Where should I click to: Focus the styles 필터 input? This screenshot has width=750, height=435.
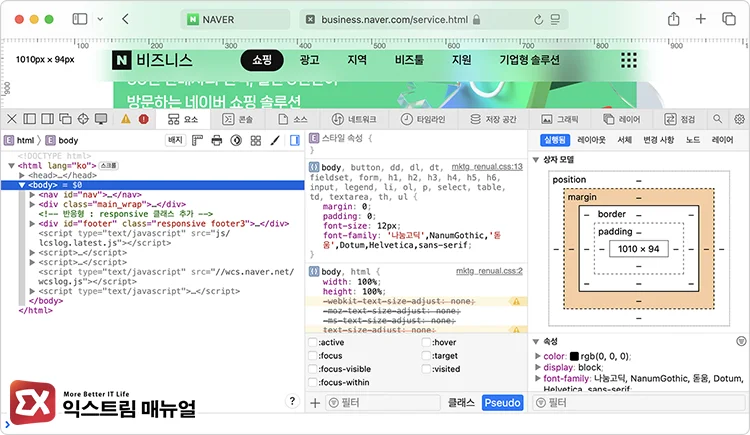coord(383,403)
